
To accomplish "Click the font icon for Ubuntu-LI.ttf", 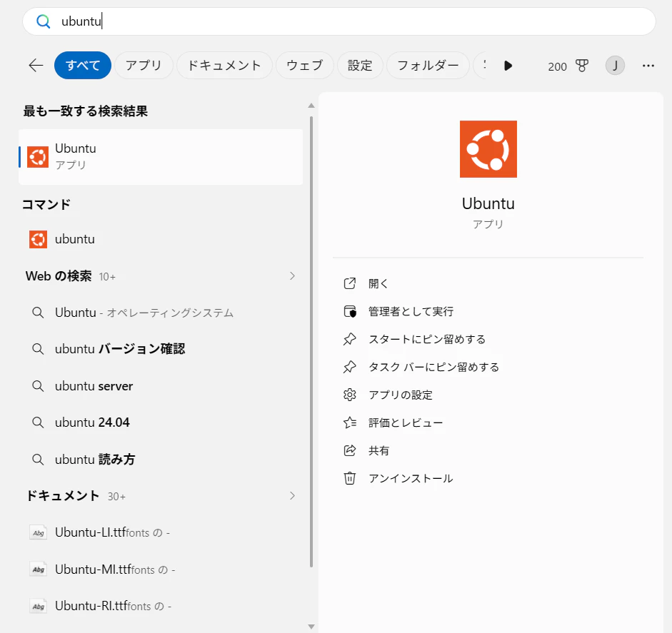I will click(38, 533).
